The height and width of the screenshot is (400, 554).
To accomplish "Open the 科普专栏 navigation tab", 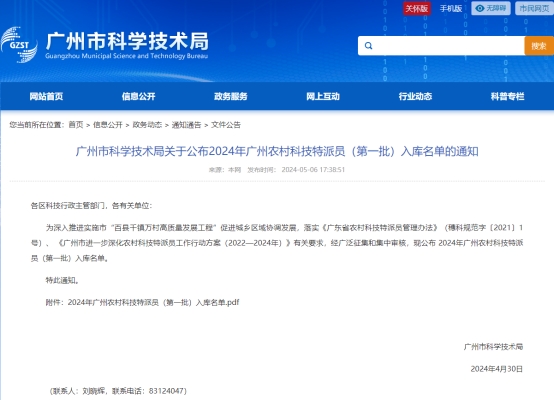I will pos(507,96).
